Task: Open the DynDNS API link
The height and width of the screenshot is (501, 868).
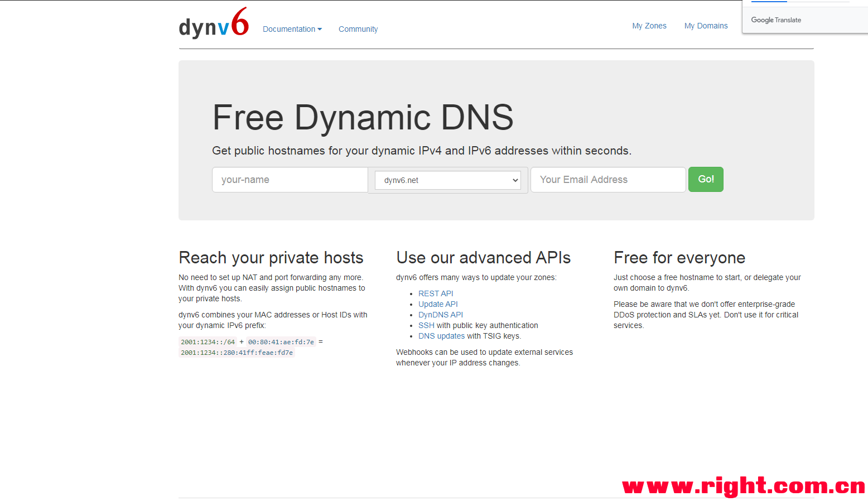Action: [441, 315]
